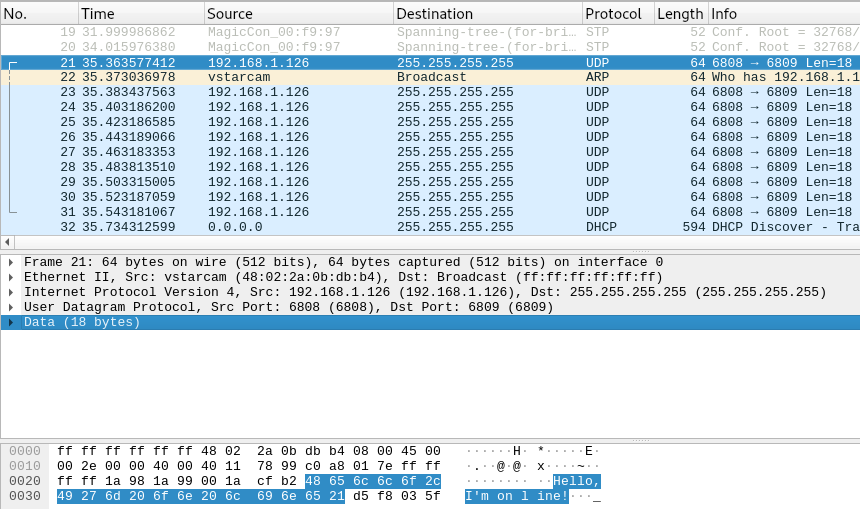Screen dimensions: 860x509
Task: Click the ASCII text 'Hello,' in bytes pane
Action: click(x=576, y=481)
